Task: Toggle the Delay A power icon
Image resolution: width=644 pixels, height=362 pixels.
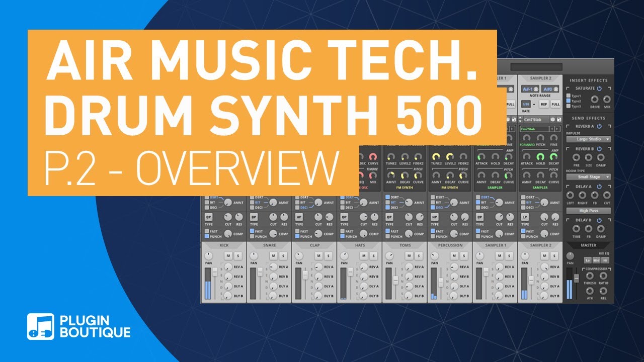Action: click(x=599, y=187)
